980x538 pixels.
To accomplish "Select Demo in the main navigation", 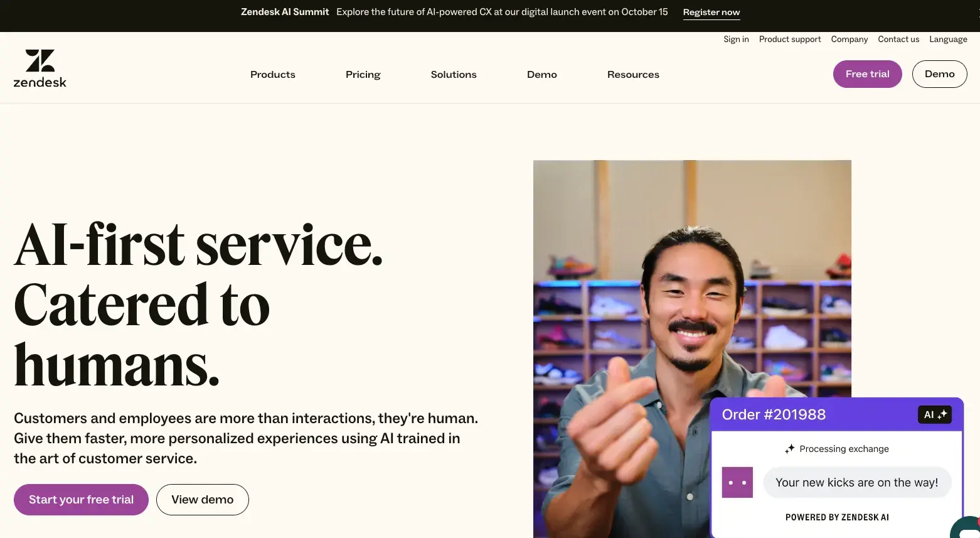I will [x=541, y=74].
